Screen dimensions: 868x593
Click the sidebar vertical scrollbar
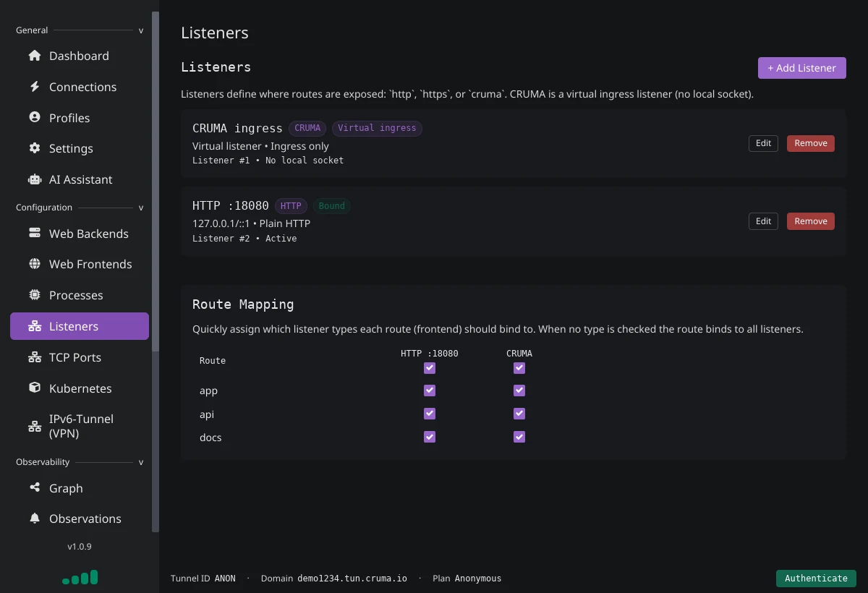(x=156, y=181)
